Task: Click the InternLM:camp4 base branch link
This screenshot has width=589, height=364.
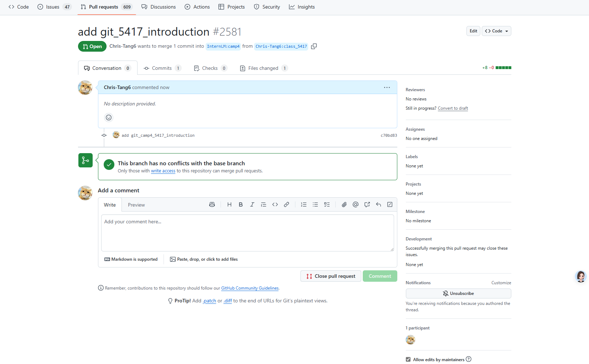Action: [x=223, y=46]
